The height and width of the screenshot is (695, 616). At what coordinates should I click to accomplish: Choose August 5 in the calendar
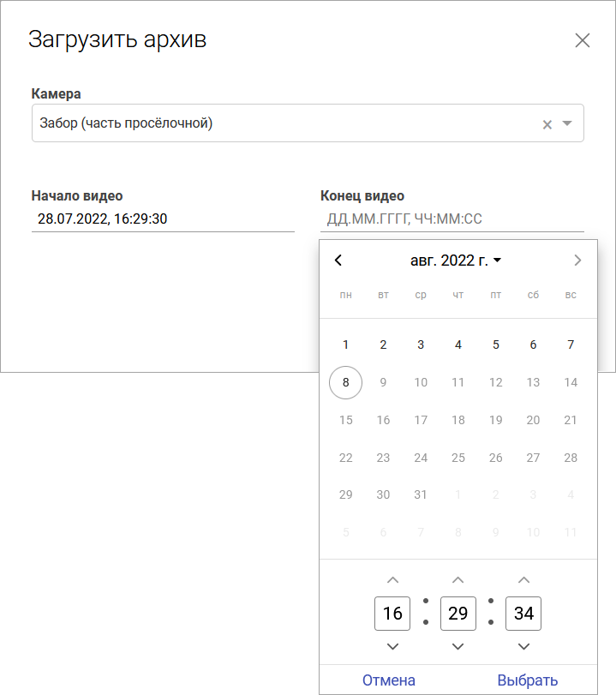click(496, 345)
